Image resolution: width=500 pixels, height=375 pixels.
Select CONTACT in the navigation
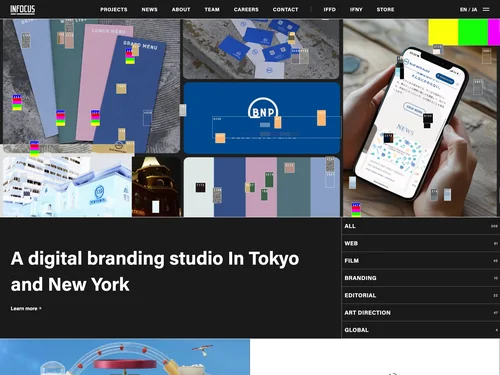click(285, 9)
